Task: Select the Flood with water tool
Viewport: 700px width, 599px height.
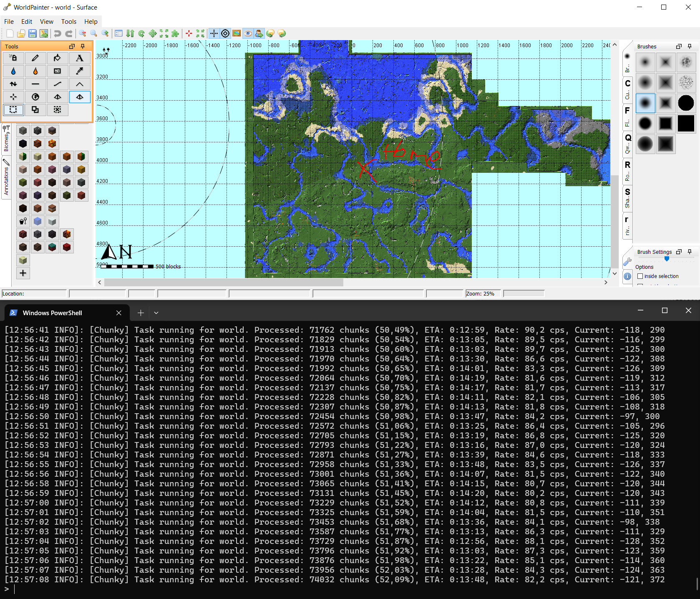Action: [14, 71]
